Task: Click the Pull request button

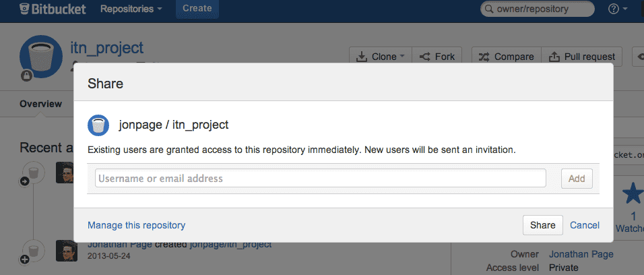Action: (x=581, y=57)
